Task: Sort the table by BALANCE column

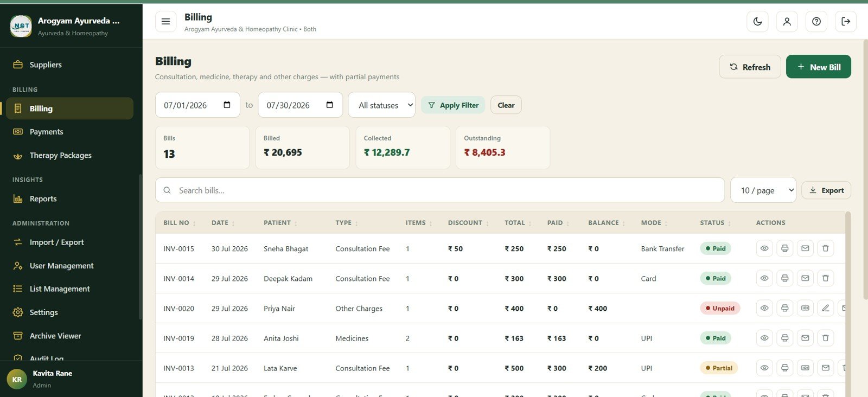Action: tap(607, 223)
